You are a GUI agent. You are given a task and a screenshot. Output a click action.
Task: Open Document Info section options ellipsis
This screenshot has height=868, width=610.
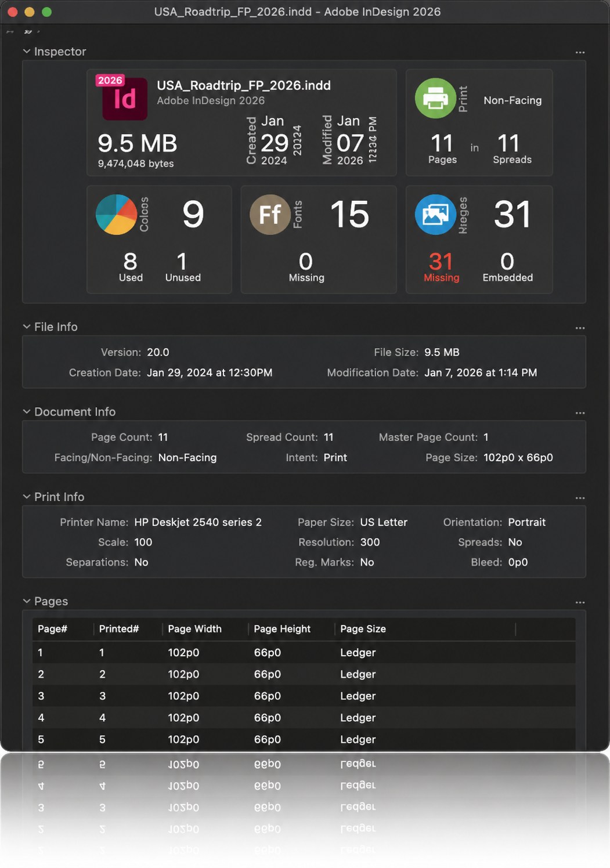click(580, 413)
